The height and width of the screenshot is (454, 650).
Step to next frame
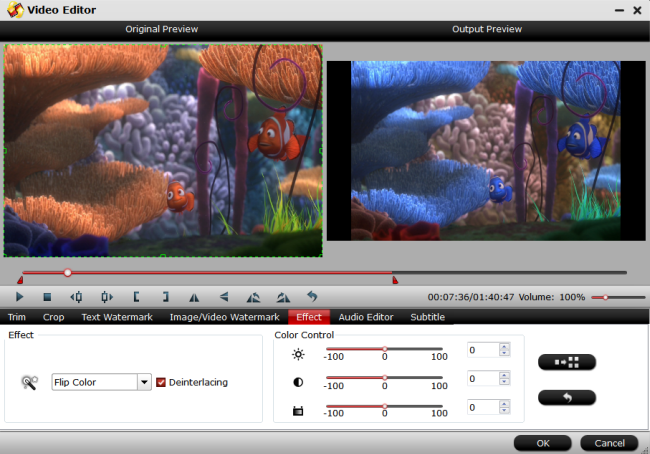point(107,297)
